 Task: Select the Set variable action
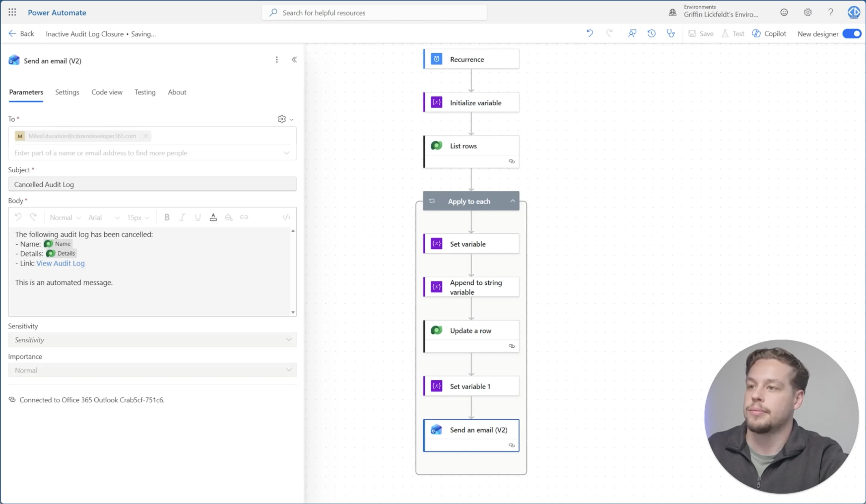(471, 244)
